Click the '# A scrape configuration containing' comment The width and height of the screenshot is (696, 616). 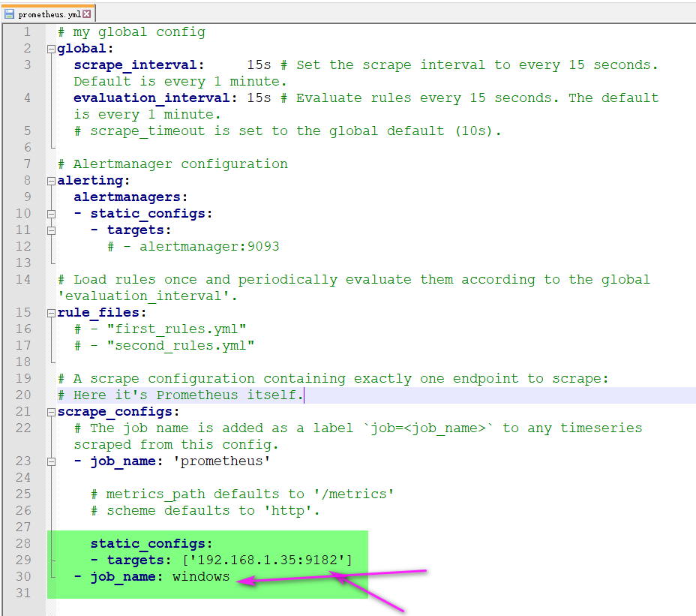pos(333,378)
